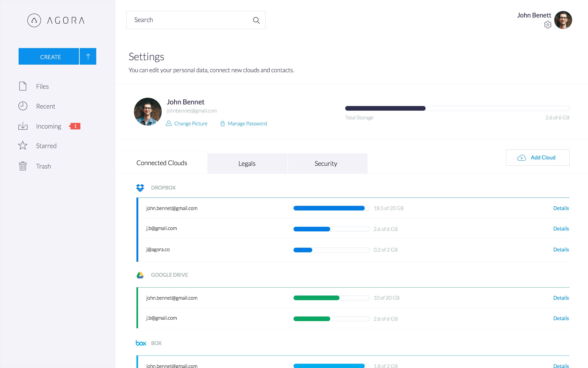Screen dimensions: 588x368
Task: Click the Change Picture link
Action: [x=191, y=124]
